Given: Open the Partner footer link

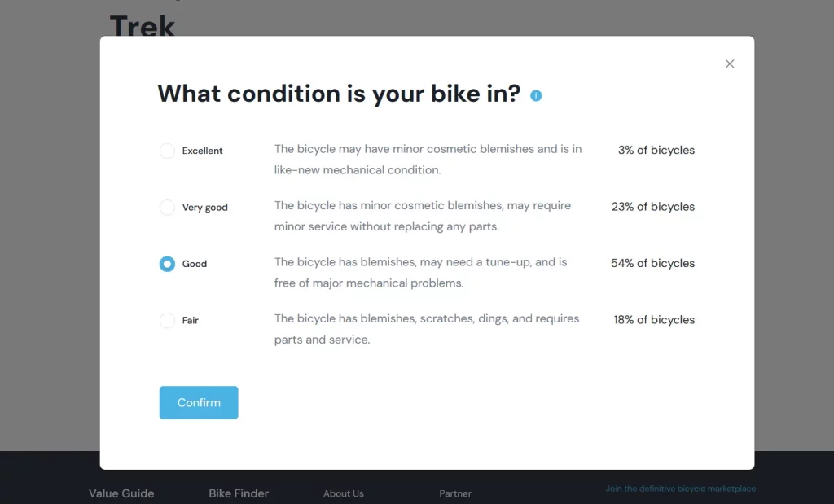Looking at the screenshot, I should [455, 493].
